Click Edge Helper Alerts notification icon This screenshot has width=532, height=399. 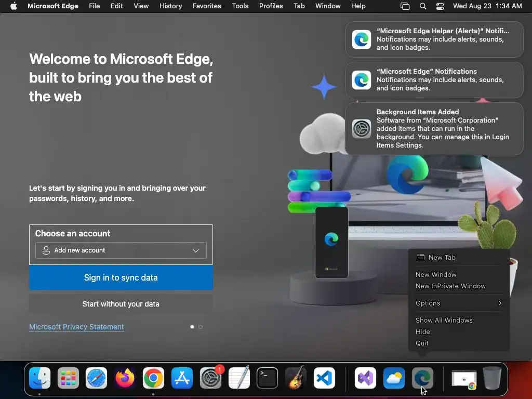(x=362, y=39)
